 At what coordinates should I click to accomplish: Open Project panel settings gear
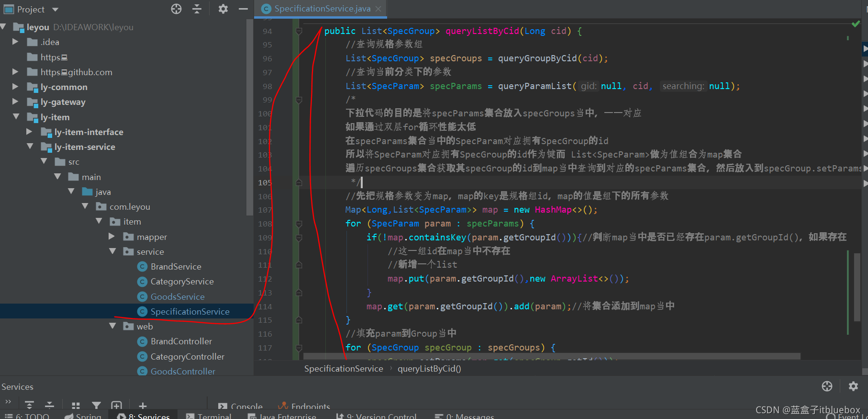(x=223, y=9)
